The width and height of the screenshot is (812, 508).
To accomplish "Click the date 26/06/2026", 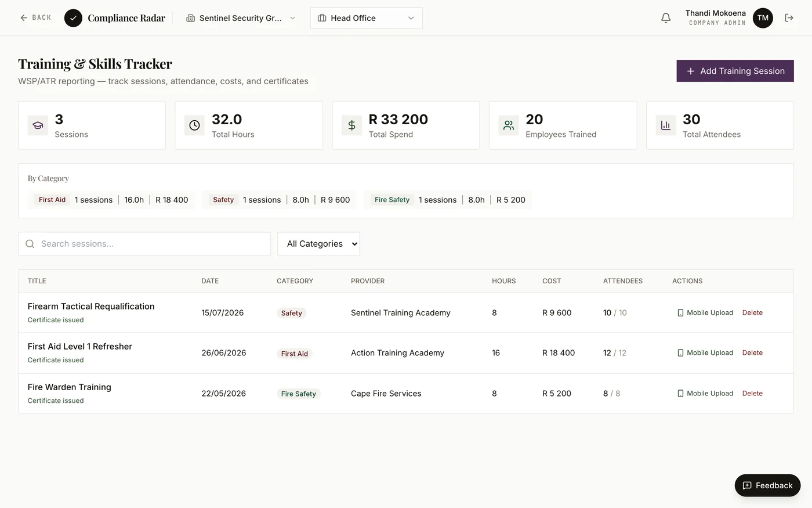I will tap(224, 353).
